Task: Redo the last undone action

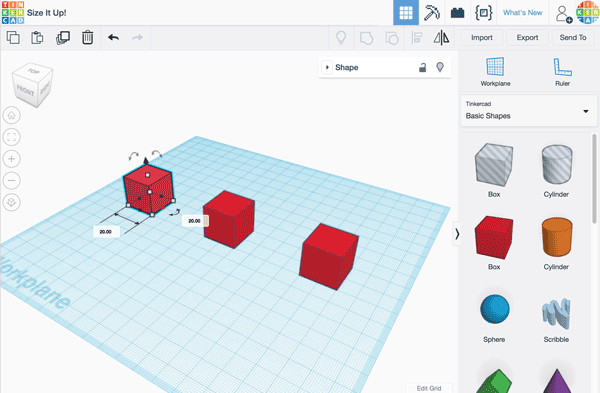Action: point(137,38)
